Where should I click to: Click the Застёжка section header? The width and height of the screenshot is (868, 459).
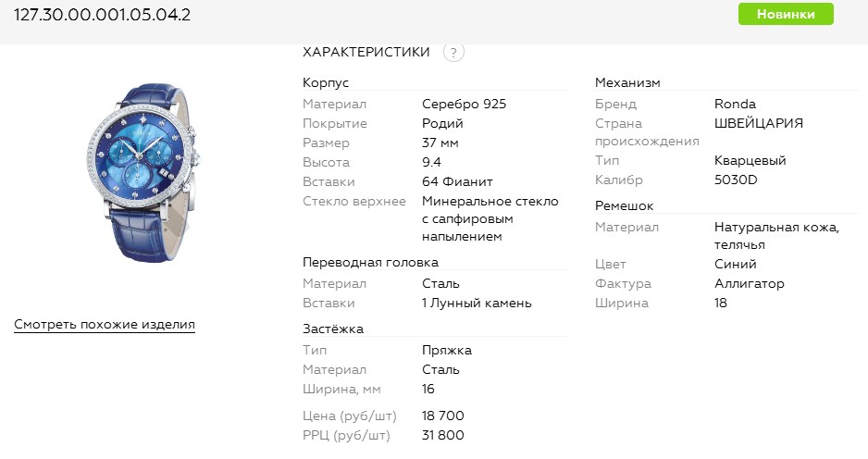coord(333,329)
